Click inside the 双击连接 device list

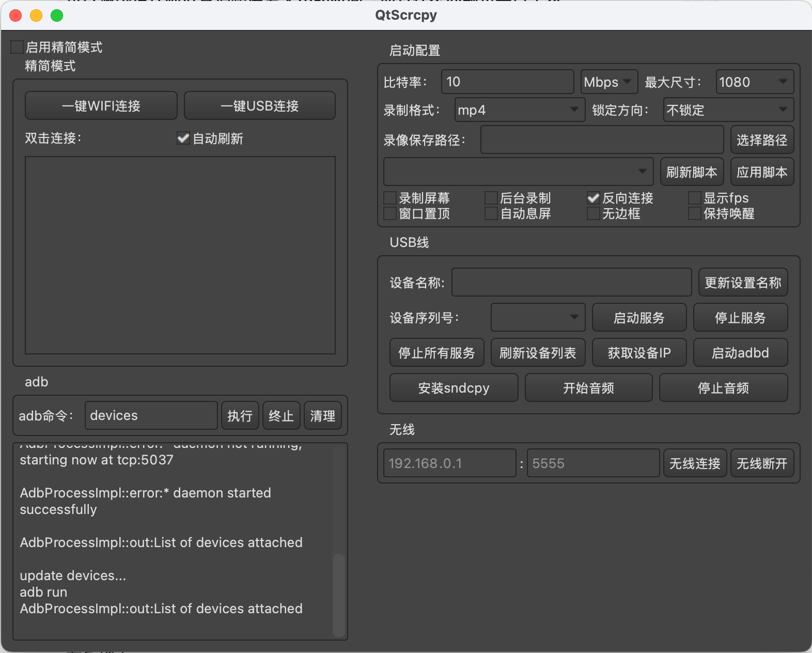180,255
